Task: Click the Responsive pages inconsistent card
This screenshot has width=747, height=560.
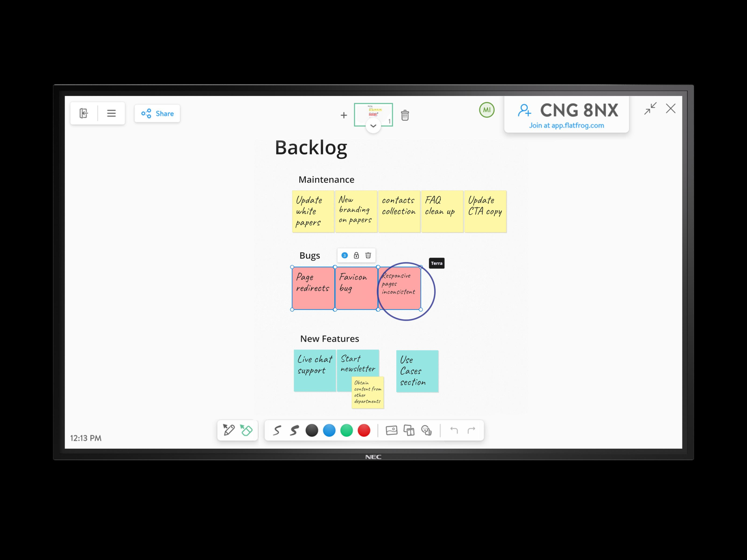Action: 400,288
